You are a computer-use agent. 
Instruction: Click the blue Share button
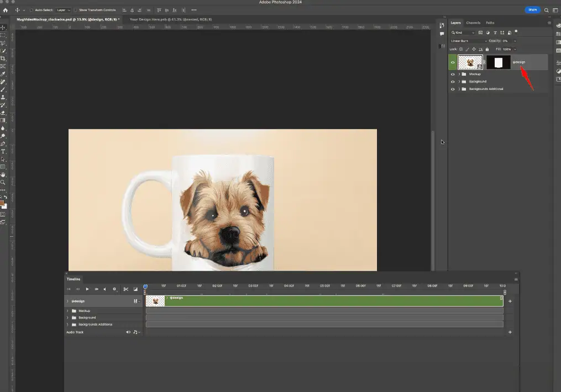(532, 10)
